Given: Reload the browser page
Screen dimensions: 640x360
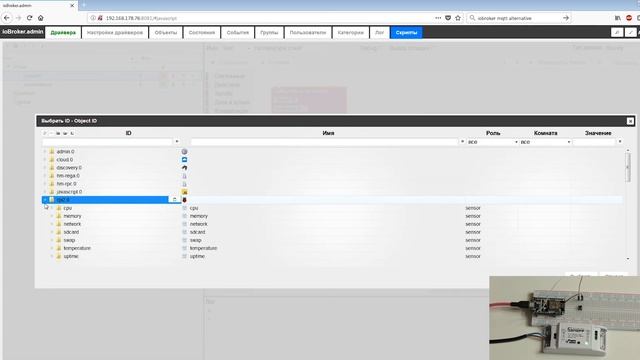Looking at the screenshot, I should point(29,18).
